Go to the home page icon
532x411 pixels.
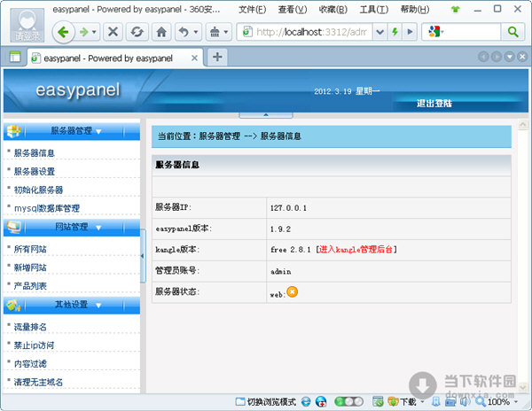pos(161,32)
